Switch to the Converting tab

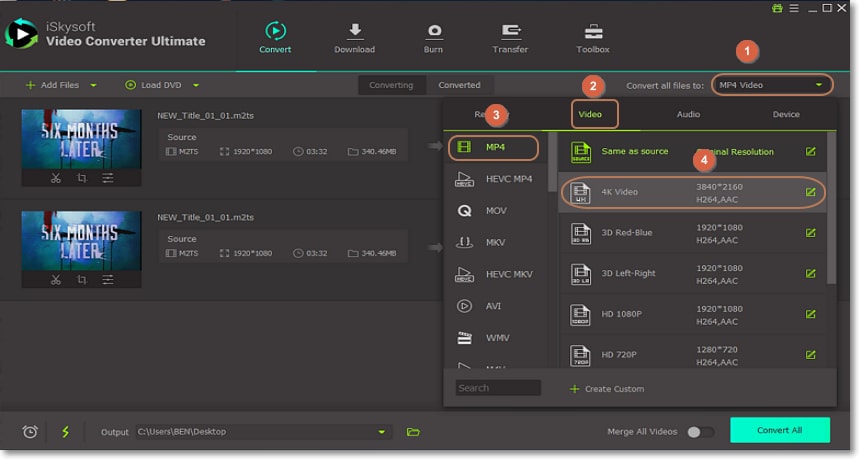tap(391, 85)
